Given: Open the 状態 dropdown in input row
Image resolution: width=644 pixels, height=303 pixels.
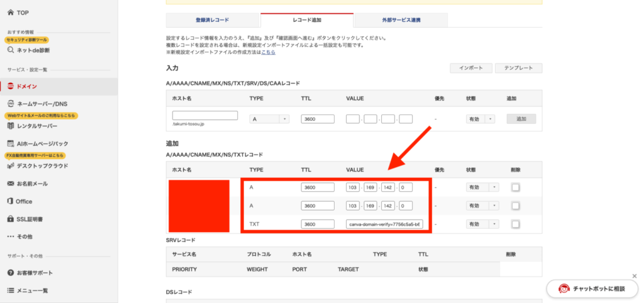Looking at the screenshot, I should coord(480,119).
